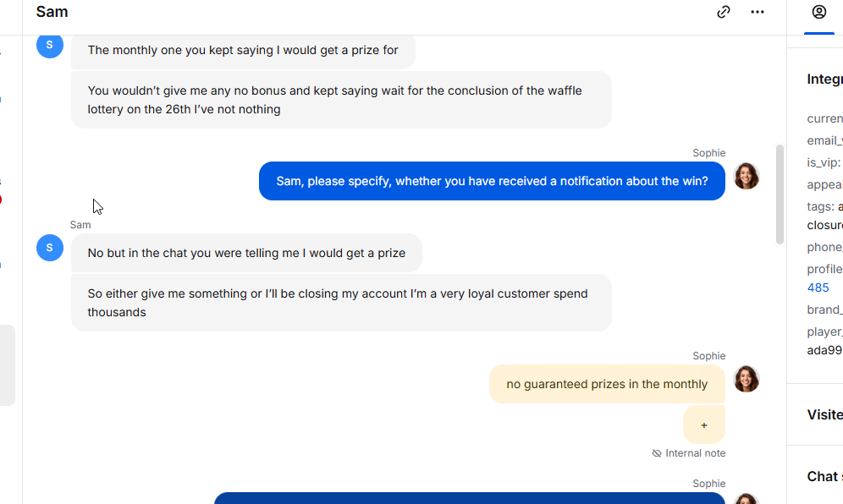
Task: Select the highlighted chat in left list
Action: [7, 364]
